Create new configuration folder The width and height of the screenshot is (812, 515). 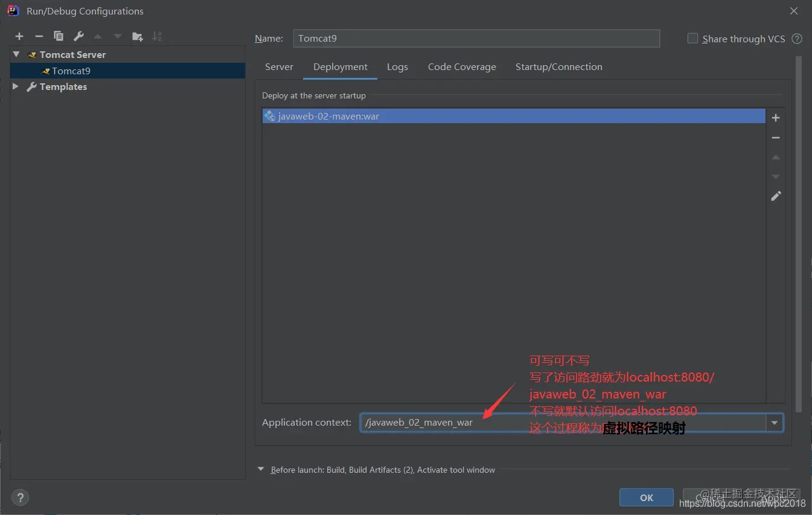pyautogui.click(x=138, y=37)
